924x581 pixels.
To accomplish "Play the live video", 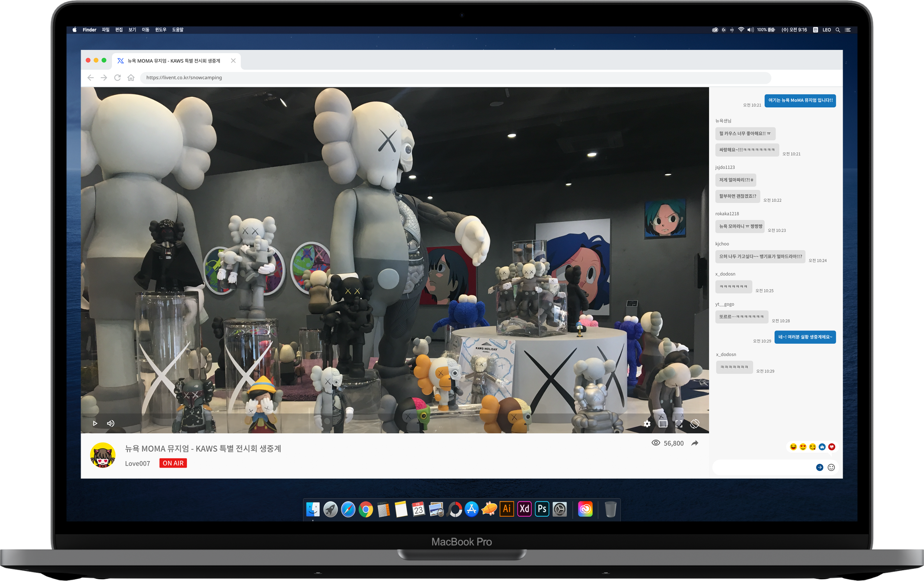I will pyautogui.click(x=95, y=424).
